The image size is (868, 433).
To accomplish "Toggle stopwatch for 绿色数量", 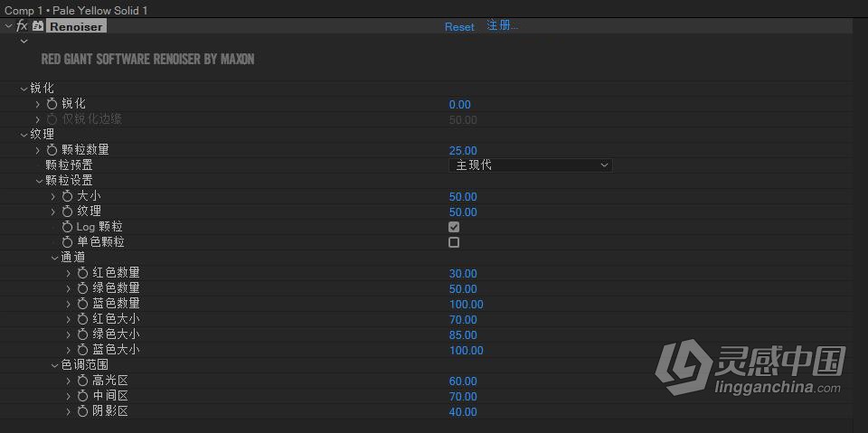I will pyautogui.click(x=83, y=288).
